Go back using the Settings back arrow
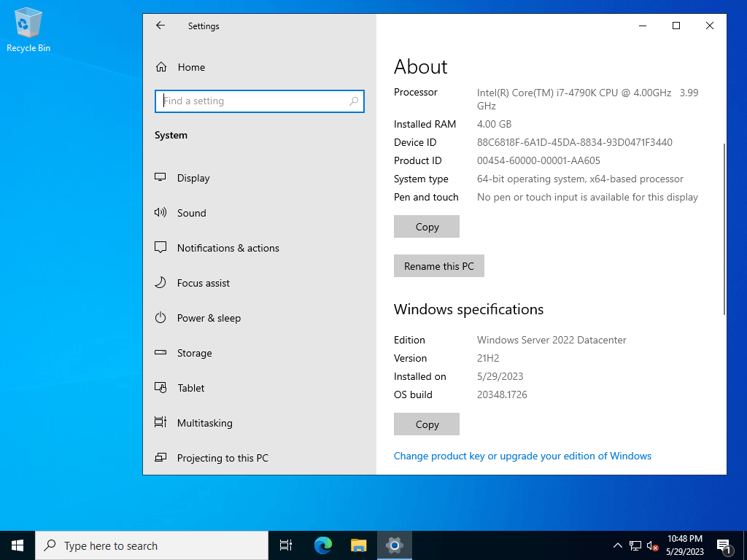This screenshot has width=747, height=560. pyautogui.click(x=160, y=26)
